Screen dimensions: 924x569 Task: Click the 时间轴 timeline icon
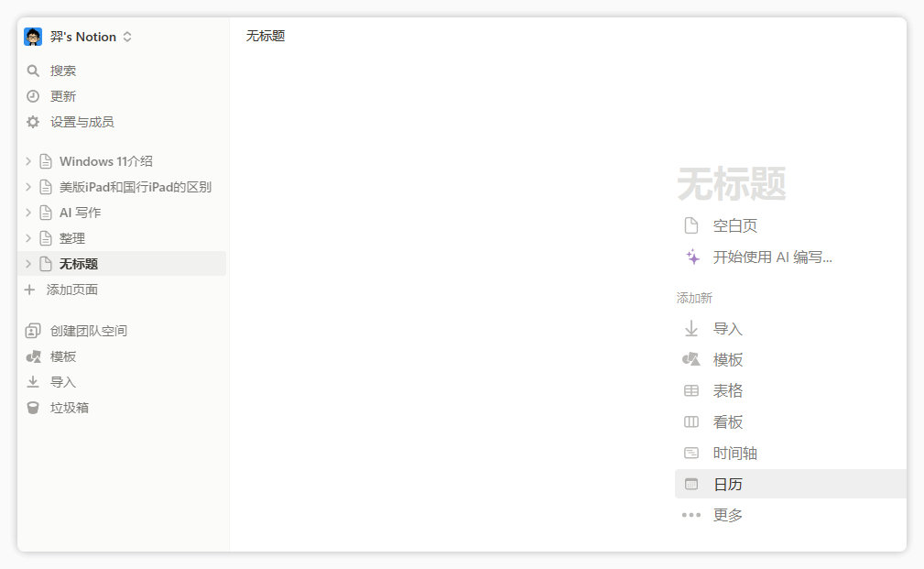691,453
